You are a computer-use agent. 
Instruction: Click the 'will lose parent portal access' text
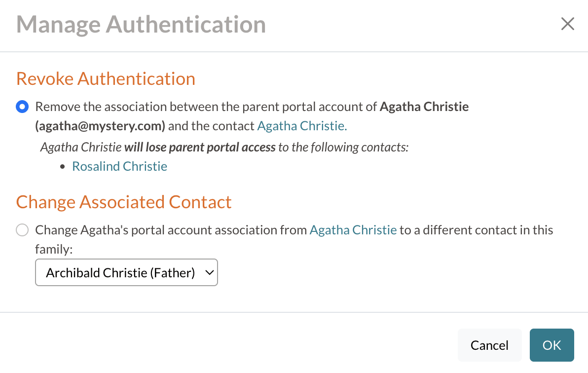pyautogui.click(x=200, y=147)
